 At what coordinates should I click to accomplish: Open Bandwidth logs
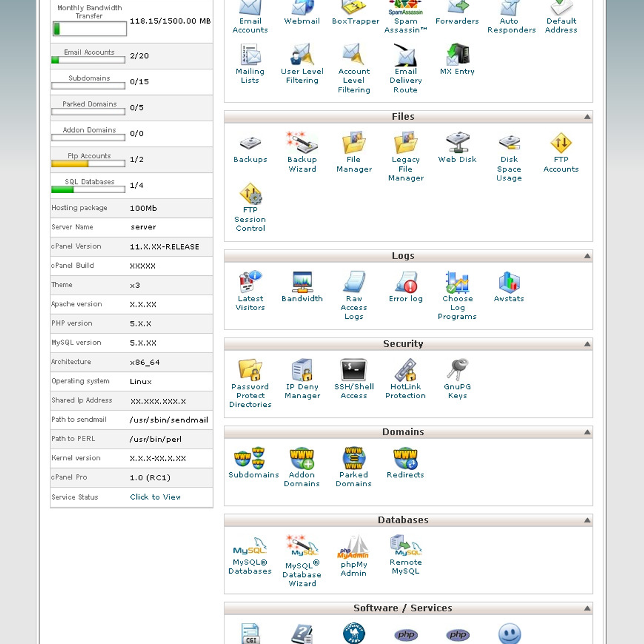click(x=302, y=287)
